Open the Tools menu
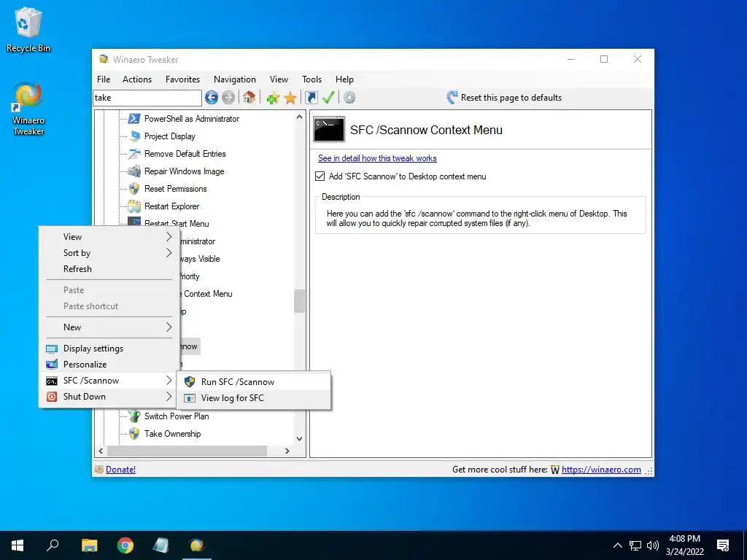Screen dimensions: 747x560 tap(311, 79)
